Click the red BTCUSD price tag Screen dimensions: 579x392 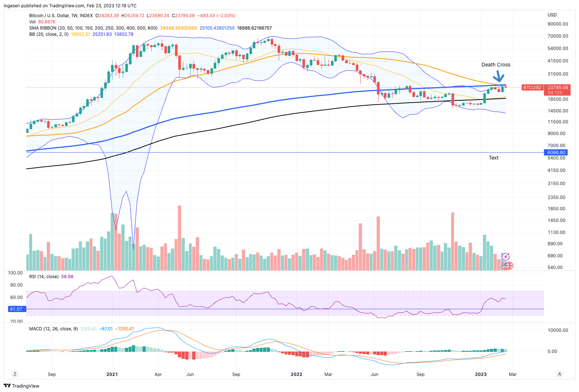(532, 88)
